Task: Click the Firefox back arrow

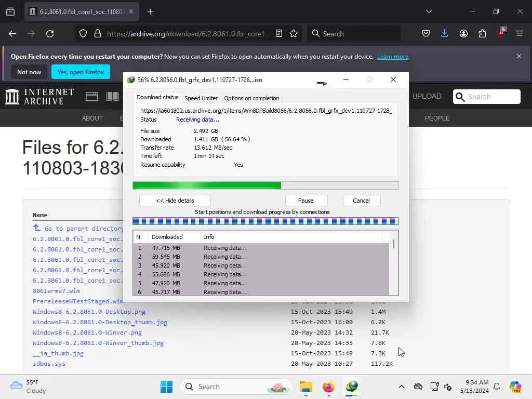Action: [x=12, y=34]
